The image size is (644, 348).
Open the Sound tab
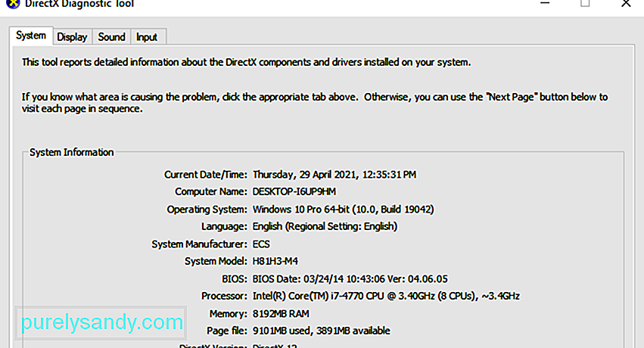click(x=111, y=37)
